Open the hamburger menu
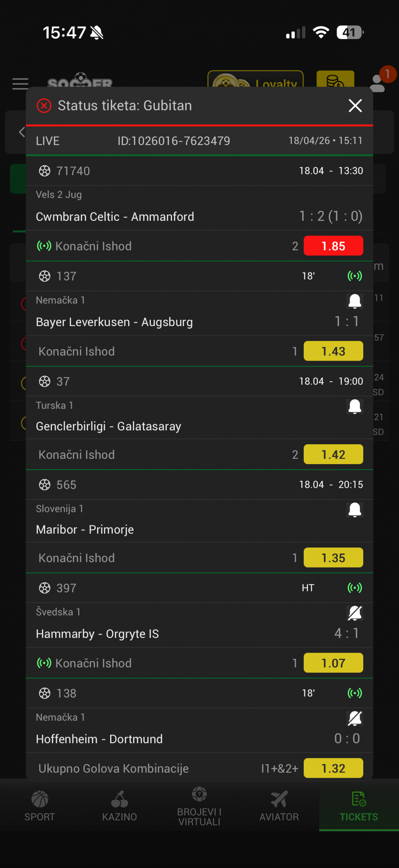This screenshot has width=399, height=868. tap(20, 84)
